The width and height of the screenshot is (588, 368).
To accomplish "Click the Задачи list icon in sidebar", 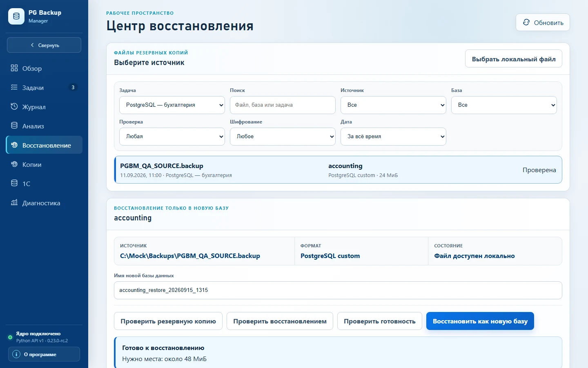I will pyautogui.click(x=14, y=87).
